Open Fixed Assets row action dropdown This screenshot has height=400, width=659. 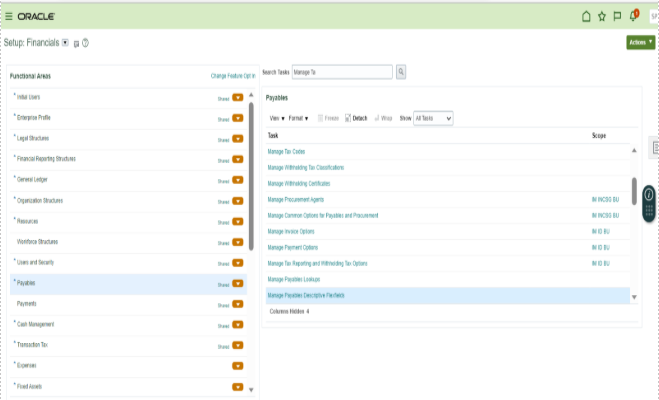point(237,387)
